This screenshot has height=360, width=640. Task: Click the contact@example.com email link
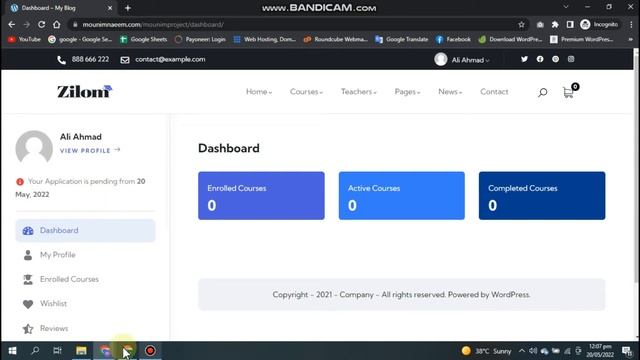point(170,59)
